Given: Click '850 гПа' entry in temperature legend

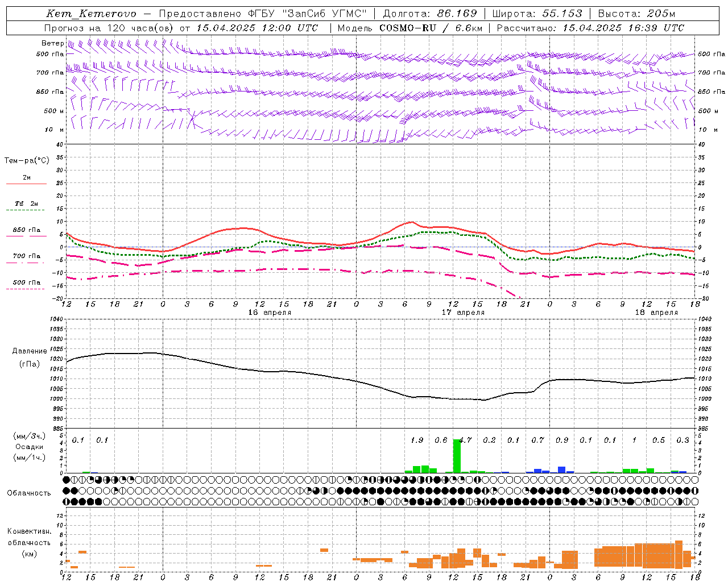Looking at the screenshot, I should click(x=27, y=230).
